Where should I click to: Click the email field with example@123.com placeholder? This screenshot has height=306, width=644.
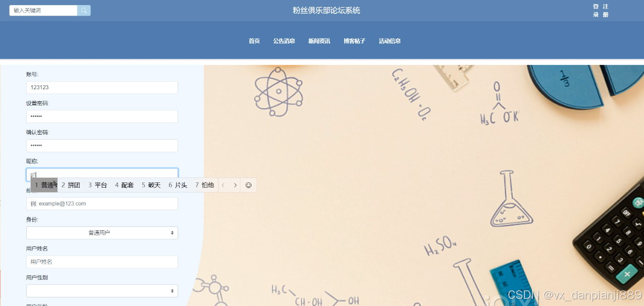(102, 204)
